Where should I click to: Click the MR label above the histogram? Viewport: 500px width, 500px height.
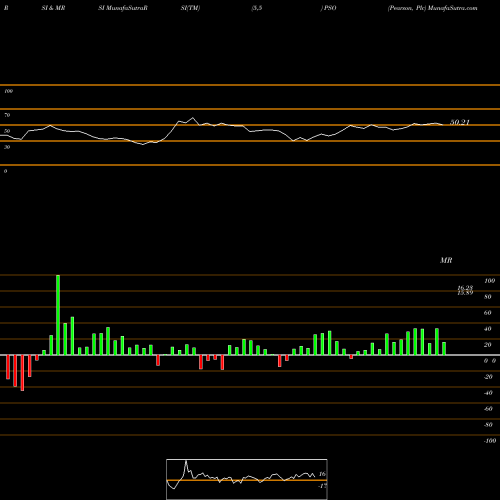point(446,260)
